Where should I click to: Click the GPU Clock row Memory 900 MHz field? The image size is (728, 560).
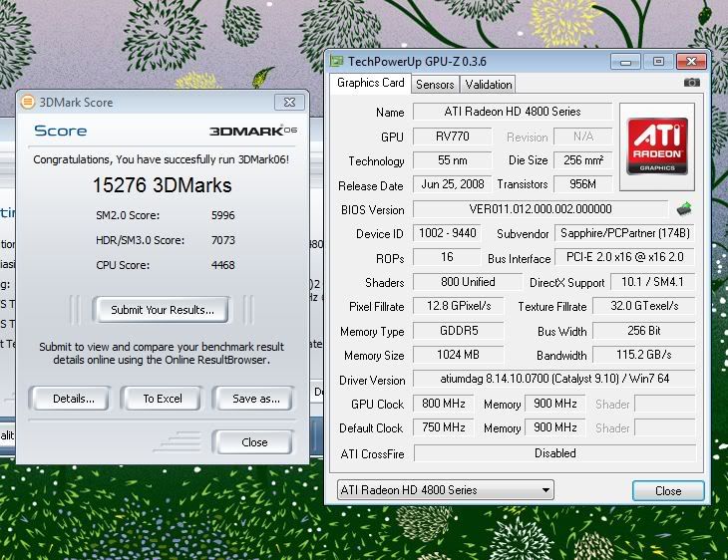tap(554, 404)
